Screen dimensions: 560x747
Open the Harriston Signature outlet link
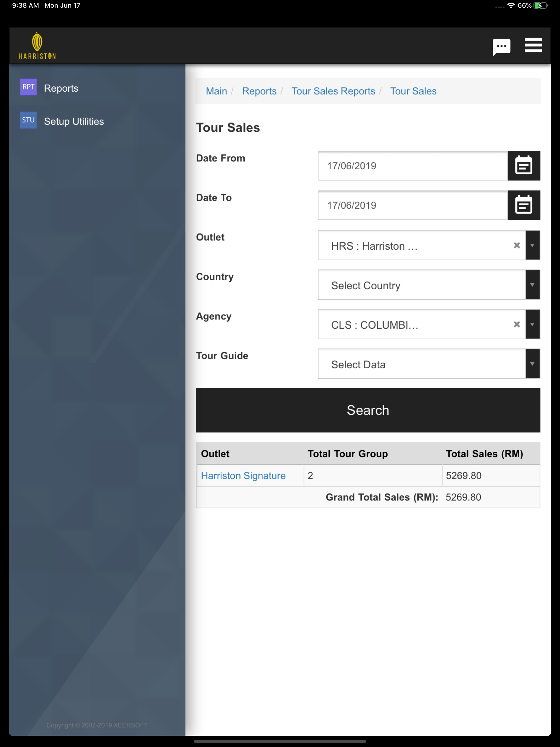[x=243, y=475]
